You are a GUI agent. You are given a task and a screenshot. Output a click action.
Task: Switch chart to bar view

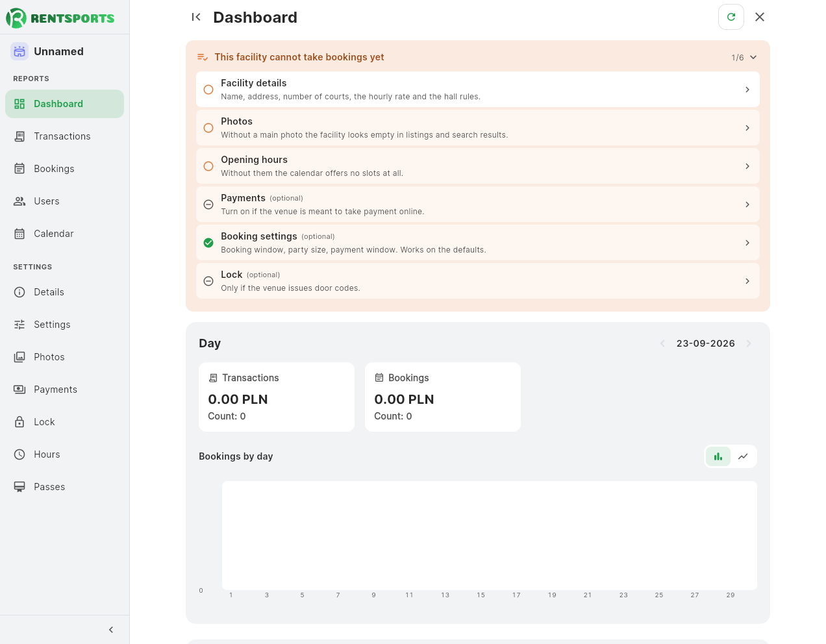pyautogui.click(x=718, y=456)
